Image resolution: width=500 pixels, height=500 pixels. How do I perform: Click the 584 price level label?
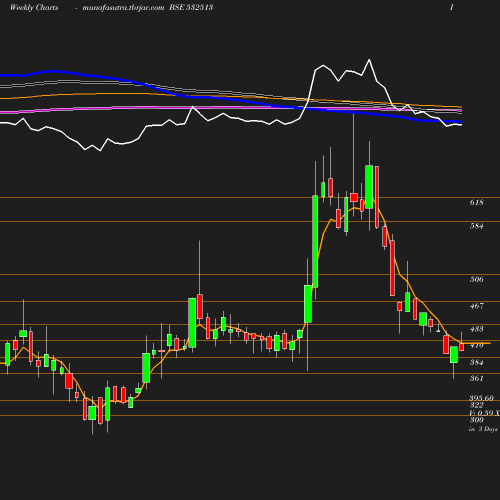pos(476,226)
